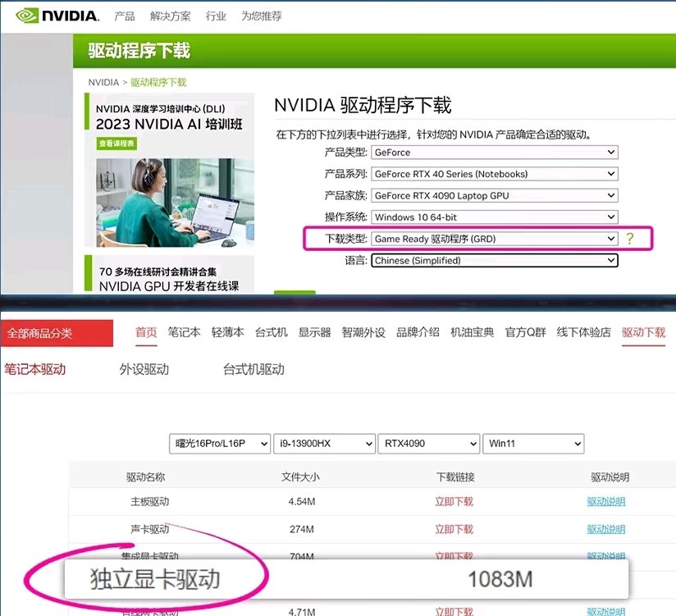The width and height of the screenshot is (676, 616).
Task: Click the 驱动程序下载 breadcrumb link
Action: (158, 82)
